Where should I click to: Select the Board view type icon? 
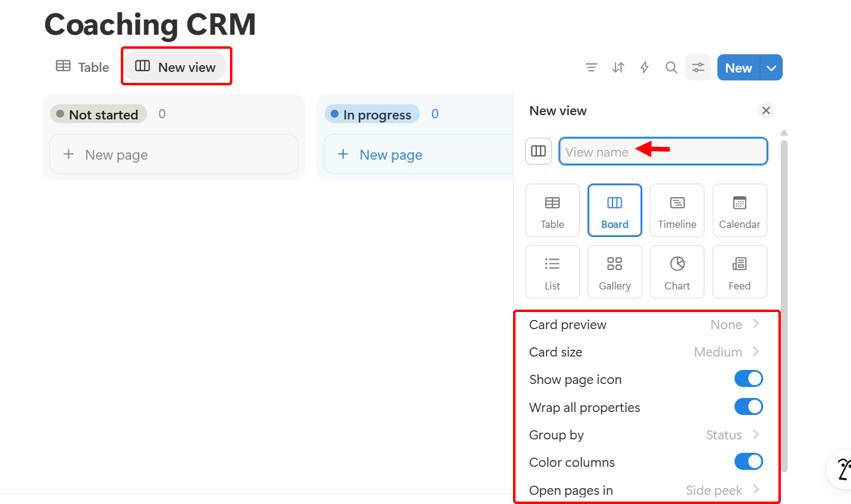tap(614, 210)
